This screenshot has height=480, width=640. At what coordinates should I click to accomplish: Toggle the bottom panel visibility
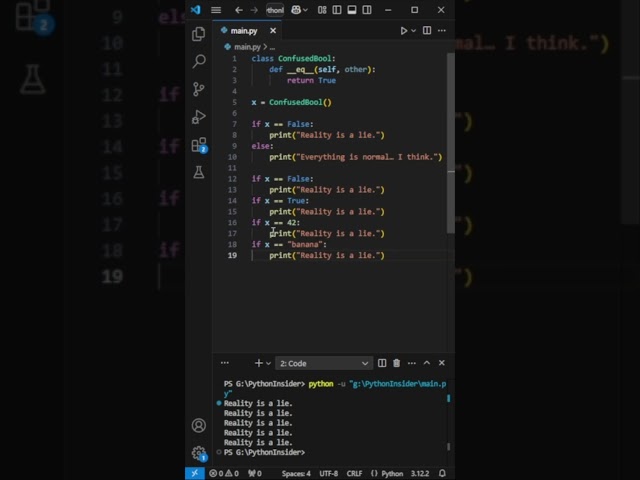click(352, 10)
